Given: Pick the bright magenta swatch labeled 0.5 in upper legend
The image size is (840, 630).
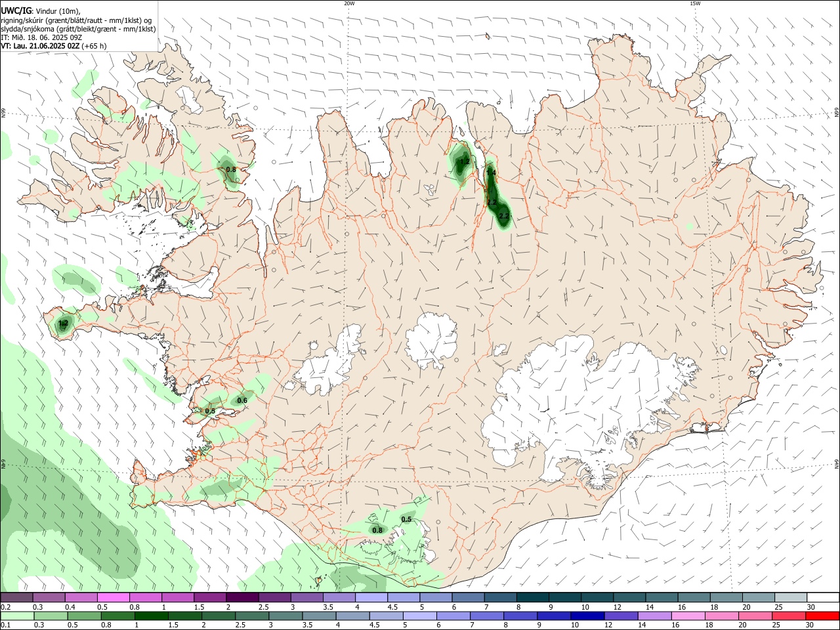Looking at the screenshot, I should click(x=113, y=598).
